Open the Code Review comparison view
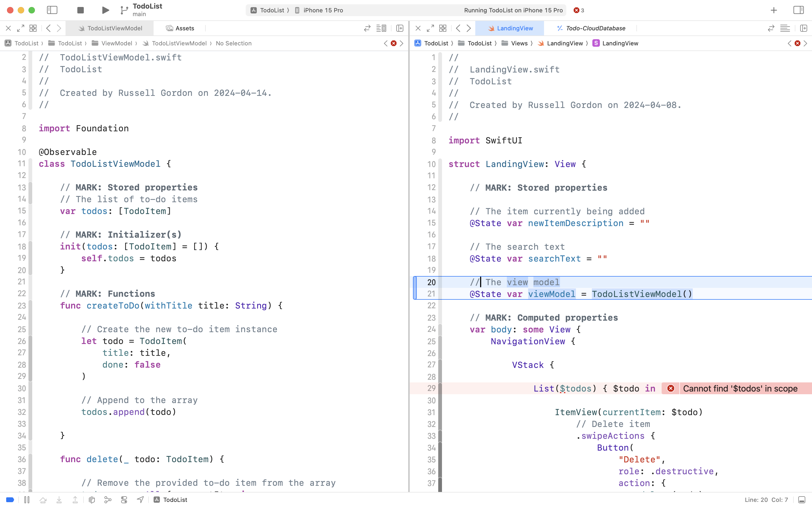This screenshot has height=507, width=812. point(367,28)
